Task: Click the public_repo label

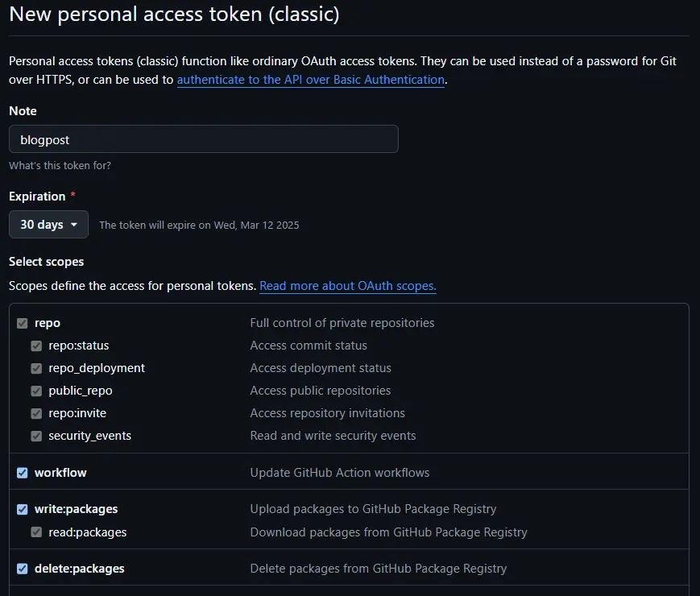Action: [81, 391]
